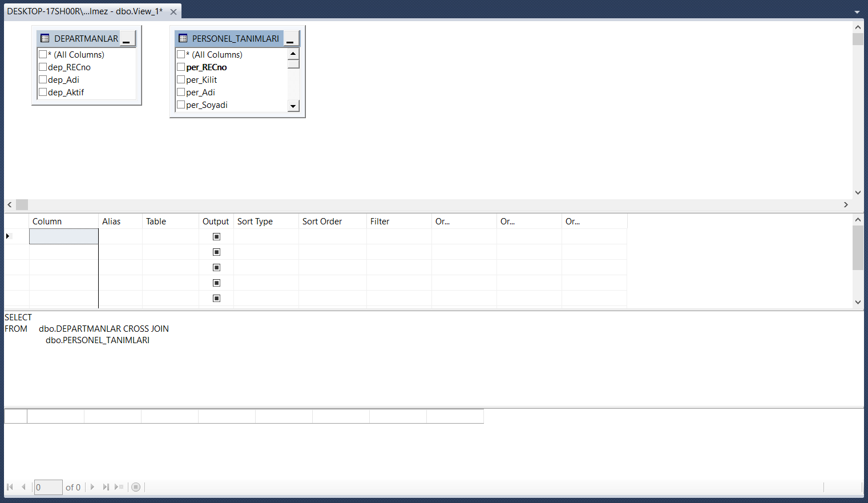Image resolution: width=868 pixels, height=503 pixels.
Task: Click the last record navigation icon
Action: 106,487
